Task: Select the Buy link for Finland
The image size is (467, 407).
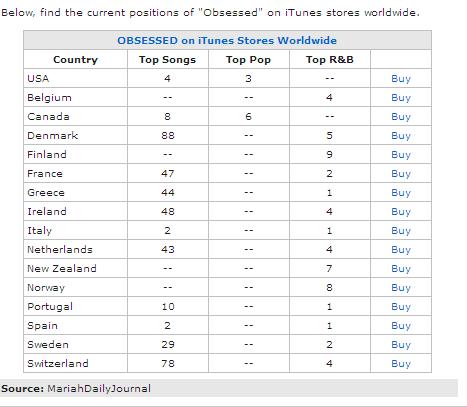Action: point(401,155)
